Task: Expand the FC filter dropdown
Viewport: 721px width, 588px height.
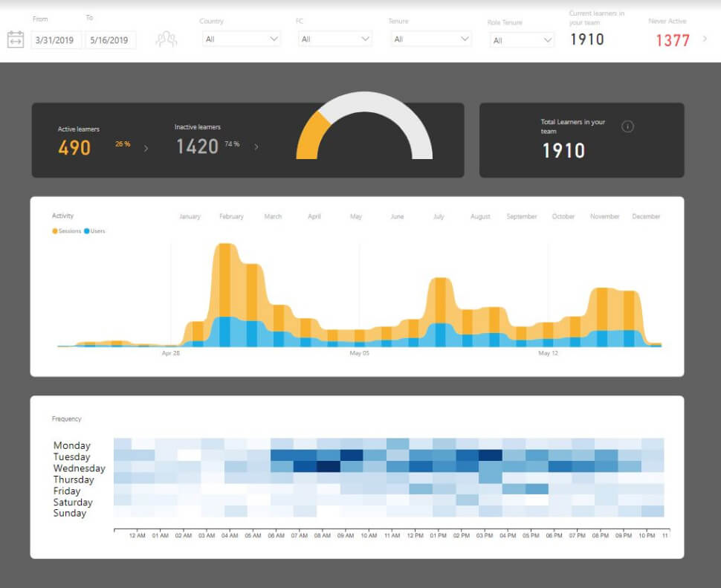Action: click(x=334, y=39)
